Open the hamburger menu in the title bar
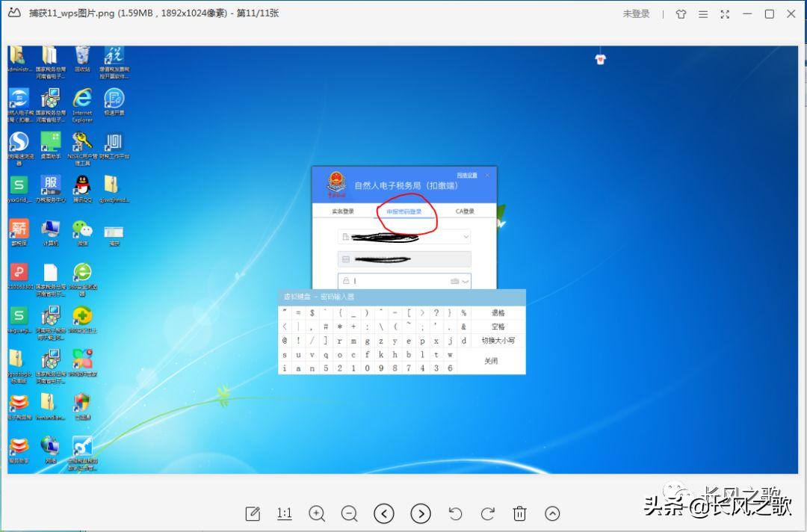Image resolution: width=807 pixels, height=532 pixels. tap(702, 14)
